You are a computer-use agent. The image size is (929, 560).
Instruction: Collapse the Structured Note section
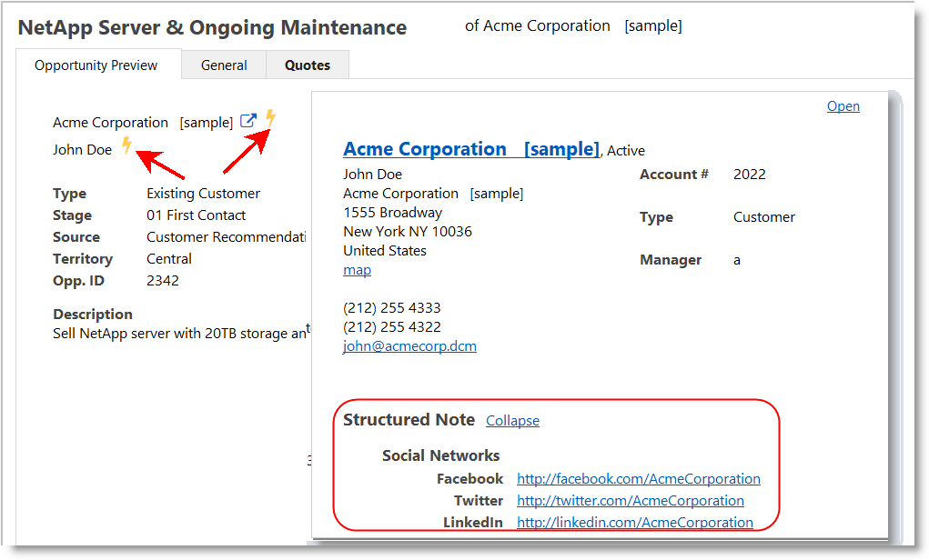[x=512, y=421]
